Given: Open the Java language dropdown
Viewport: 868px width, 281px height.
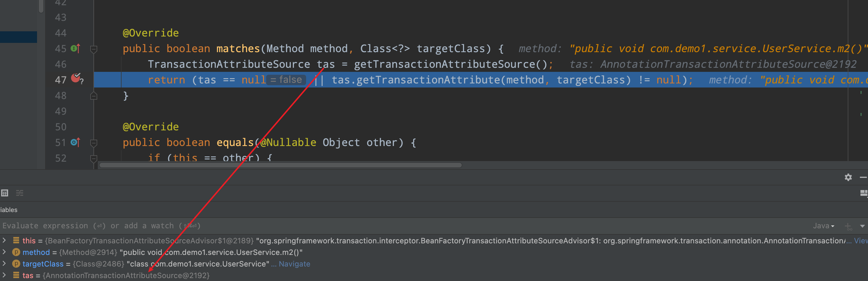Looking at the screenshot, I should point(823,226).
